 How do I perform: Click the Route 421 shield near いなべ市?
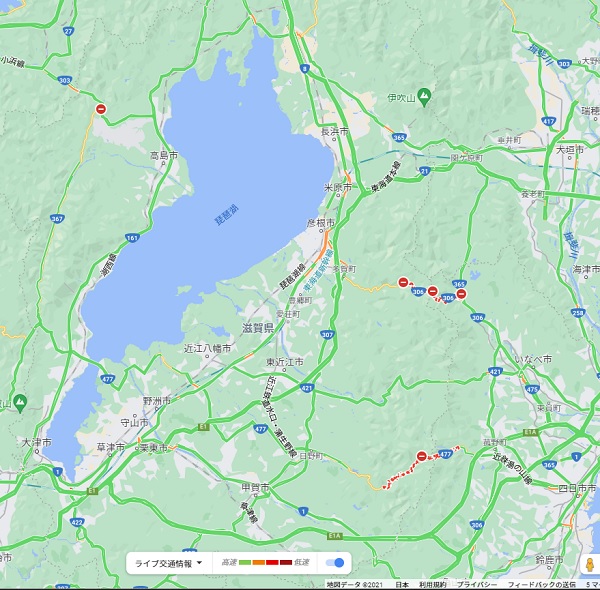point(495,371)
